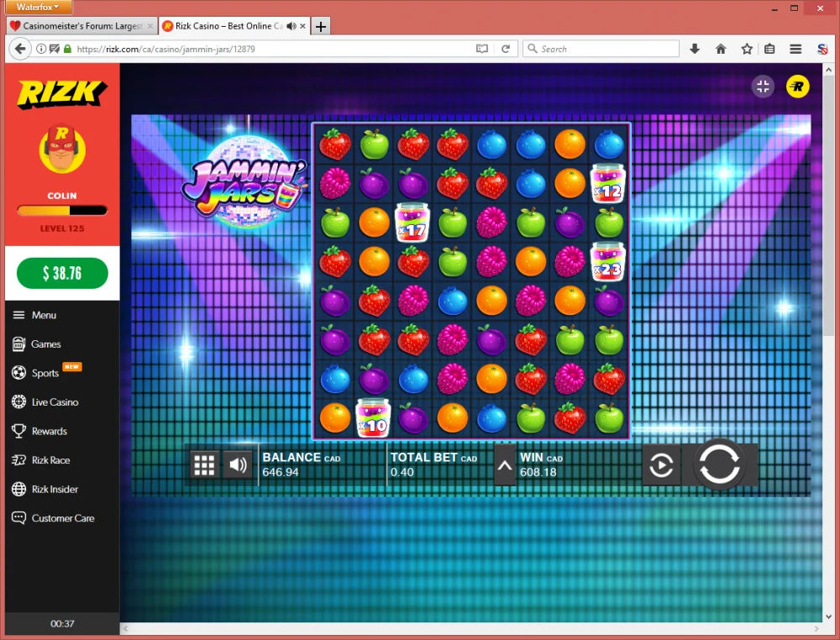Click the level progress bar under COLIN

tap(62, 211)
